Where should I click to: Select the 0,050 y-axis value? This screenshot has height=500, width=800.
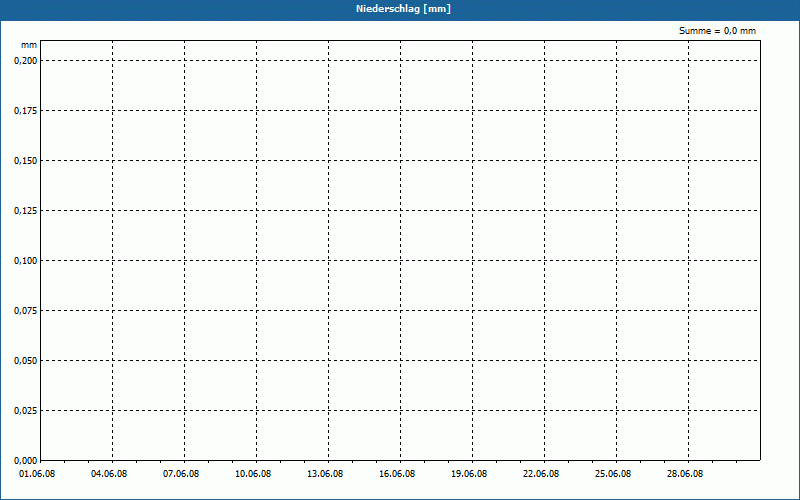coord(26,361)
